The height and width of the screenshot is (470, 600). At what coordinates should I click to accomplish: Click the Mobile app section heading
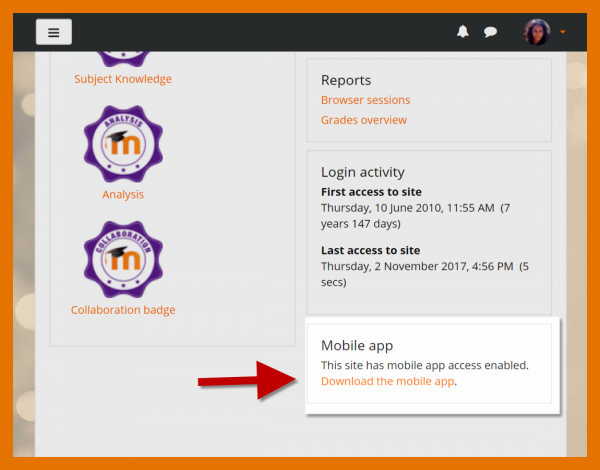click(x=357, y=345)
